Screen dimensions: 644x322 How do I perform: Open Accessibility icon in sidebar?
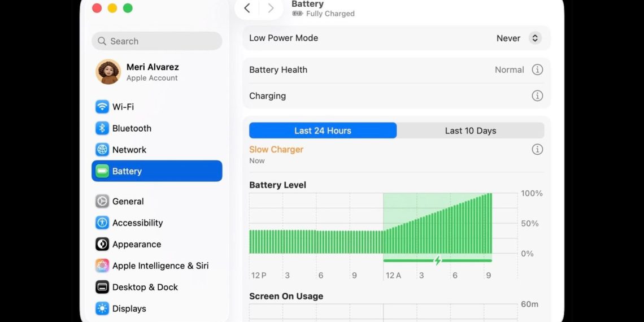102,223
